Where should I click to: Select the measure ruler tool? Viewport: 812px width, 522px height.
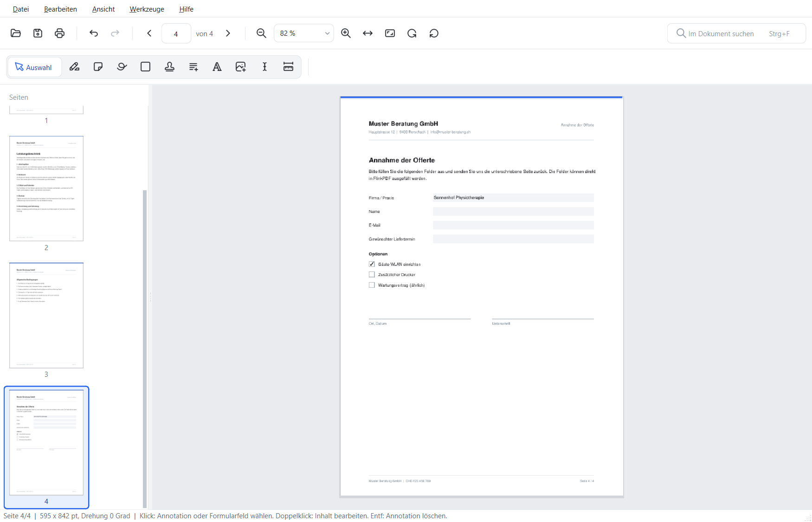coord(288,67)
